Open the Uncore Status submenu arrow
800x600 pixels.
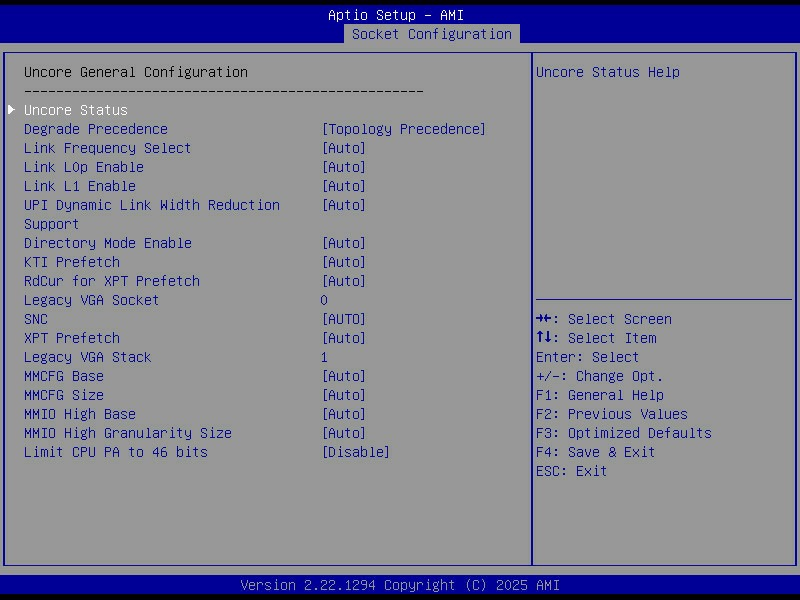tap(12, 110)
